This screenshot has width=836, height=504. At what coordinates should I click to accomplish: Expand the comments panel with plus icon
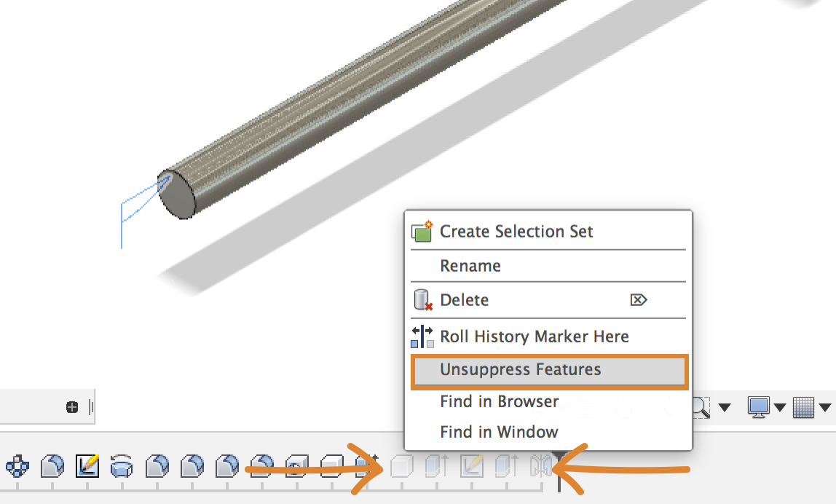pos(72,407)
